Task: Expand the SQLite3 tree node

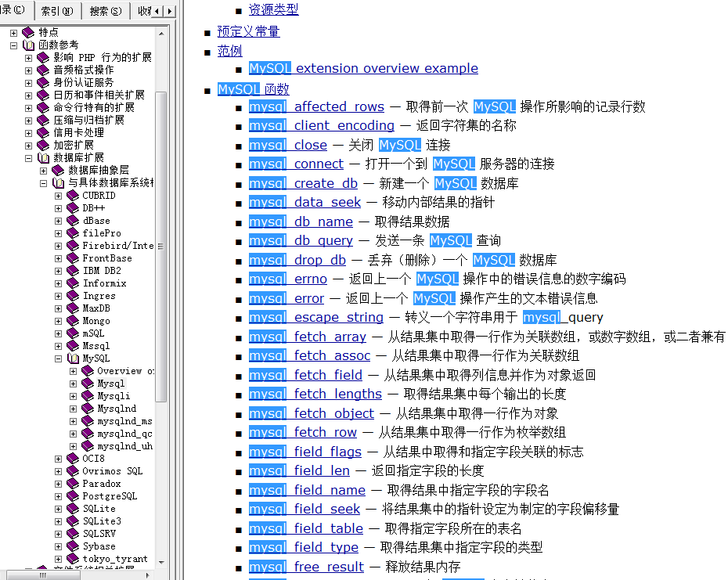Action: (58, 522)
